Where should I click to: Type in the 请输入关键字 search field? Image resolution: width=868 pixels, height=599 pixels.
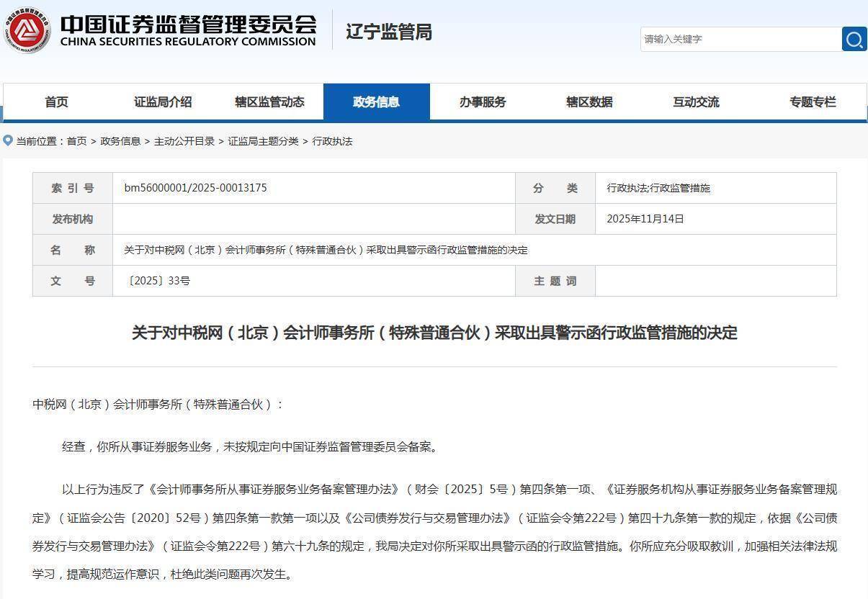[x=740, y=39]
